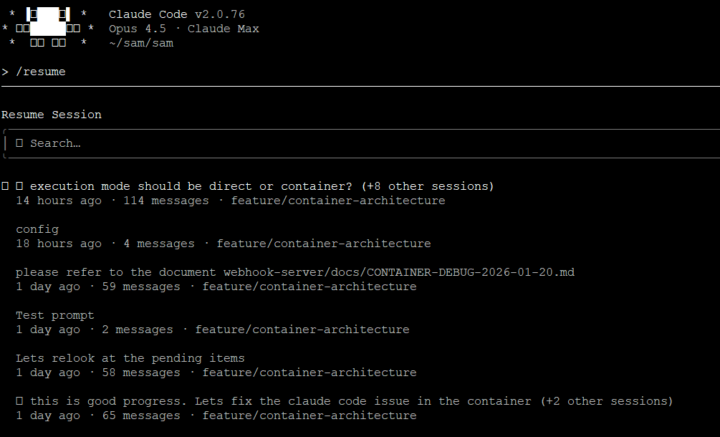Image resolution: width=720 pixels, height=437 pixels.
Task: Resume "Lets relook at the pending items" session
Action: [130, 358]
